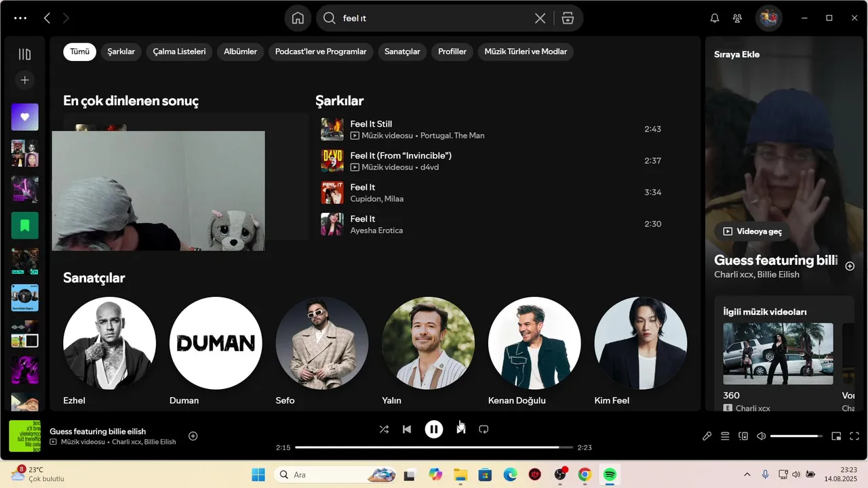The width and height of the screenshot is (868, 488).
Task: Select the Sanatçılar filter chip
Action: (402, 52)
